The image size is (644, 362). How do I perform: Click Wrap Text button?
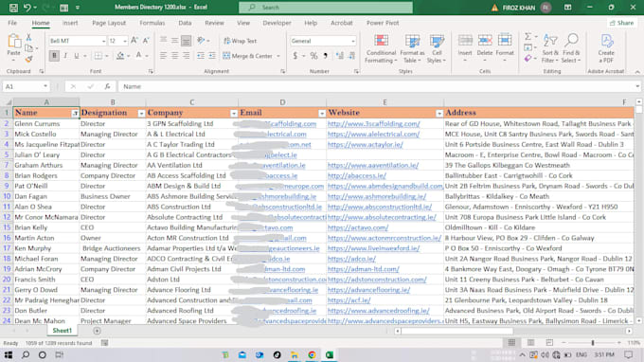pos(241,41)
